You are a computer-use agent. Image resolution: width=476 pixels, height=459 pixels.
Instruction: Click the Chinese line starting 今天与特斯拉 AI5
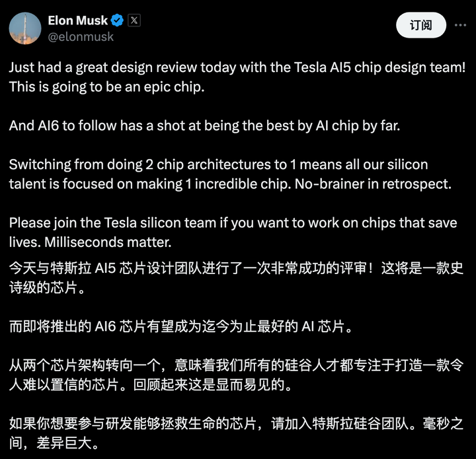click(x=236, y=268)
